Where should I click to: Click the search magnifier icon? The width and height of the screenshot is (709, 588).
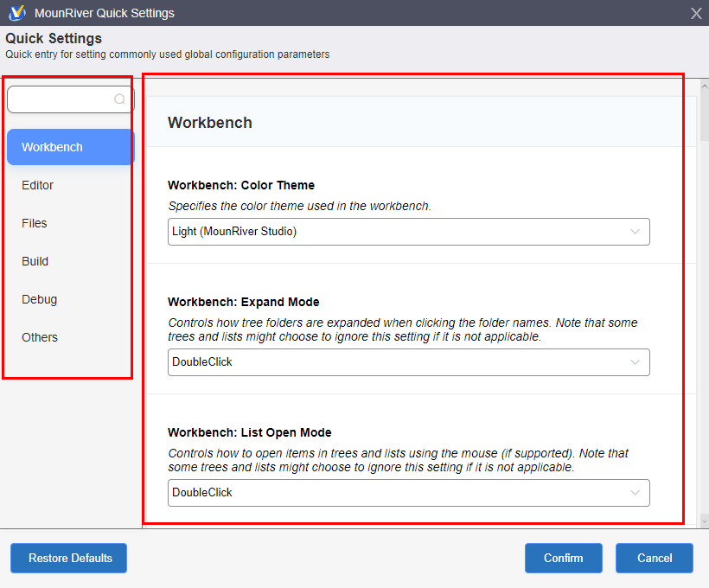(x=119, y=99)
